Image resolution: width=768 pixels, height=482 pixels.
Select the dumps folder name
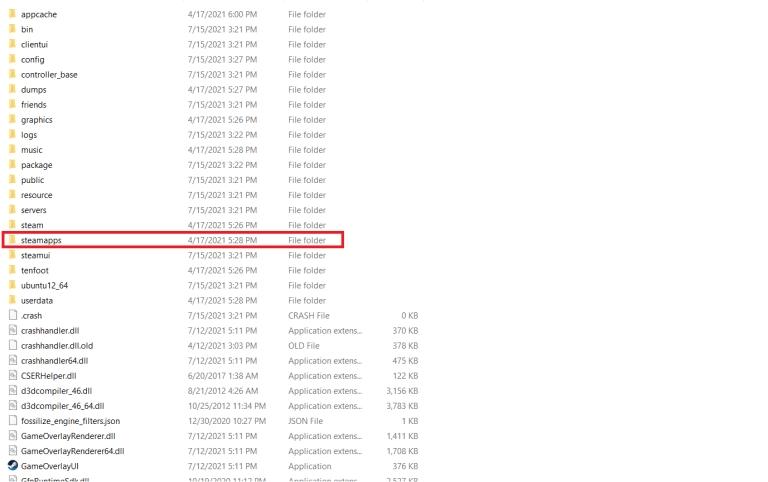33,90
